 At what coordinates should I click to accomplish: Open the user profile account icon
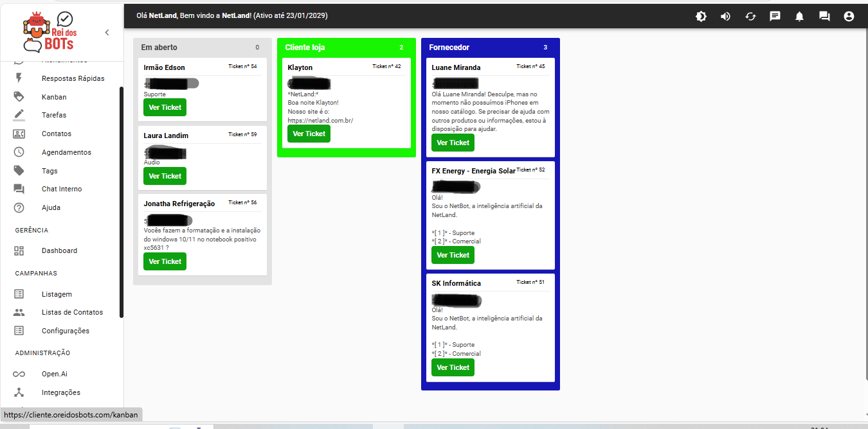[848, 16]
